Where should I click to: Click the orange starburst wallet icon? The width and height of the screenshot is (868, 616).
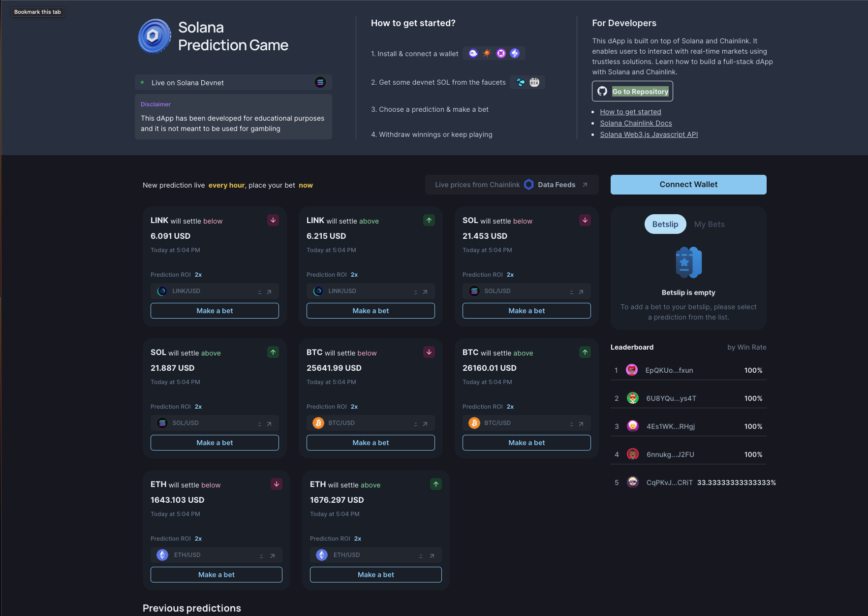tap(487, 53)
